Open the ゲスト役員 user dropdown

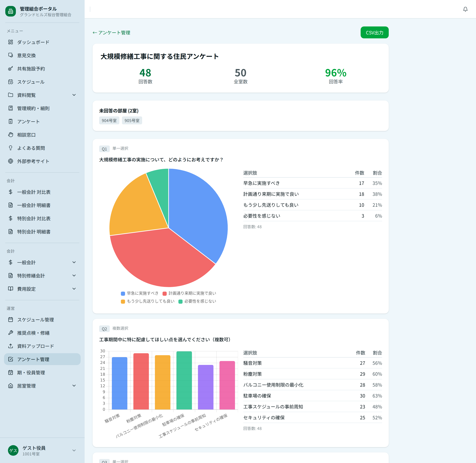point(74,450)
